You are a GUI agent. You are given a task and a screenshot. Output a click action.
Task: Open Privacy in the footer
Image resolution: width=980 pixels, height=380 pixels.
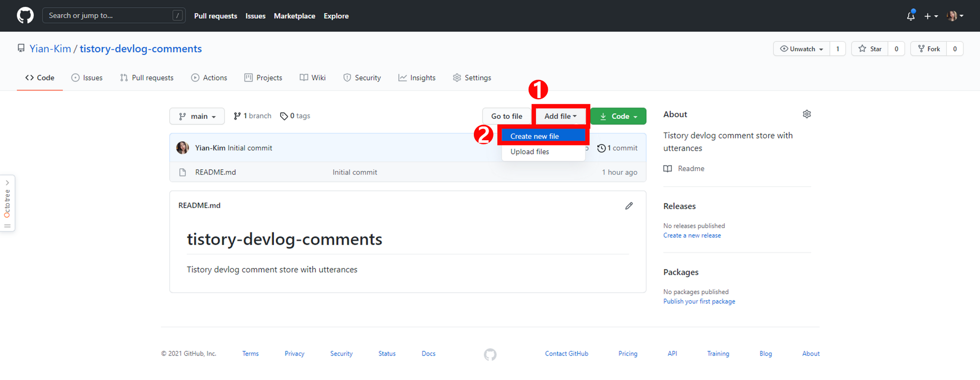(294, 354)
